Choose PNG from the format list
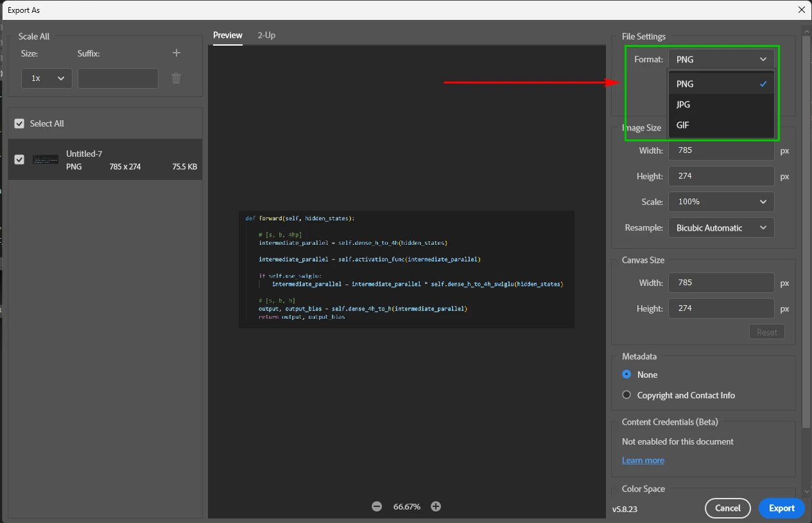The width and height of the screenshot is (812, 523). tap(721, 84)
